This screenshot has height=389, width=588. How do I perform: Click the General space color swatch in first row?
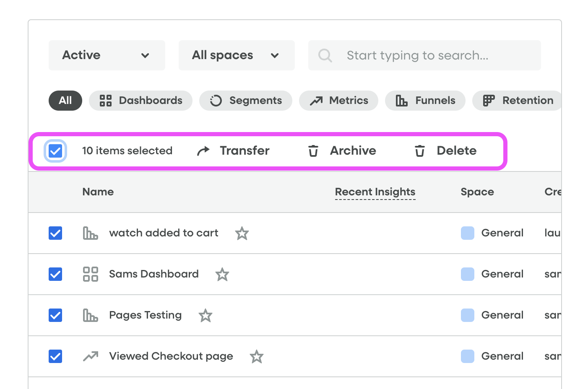tap(468, 233)
